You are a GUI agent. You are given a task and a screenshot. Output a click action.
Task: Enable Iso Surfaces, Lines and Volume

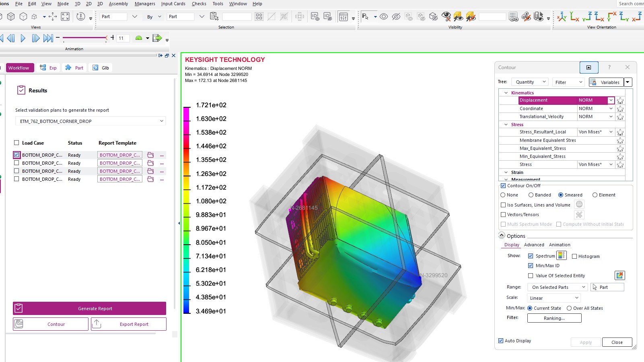coord(503,205)
